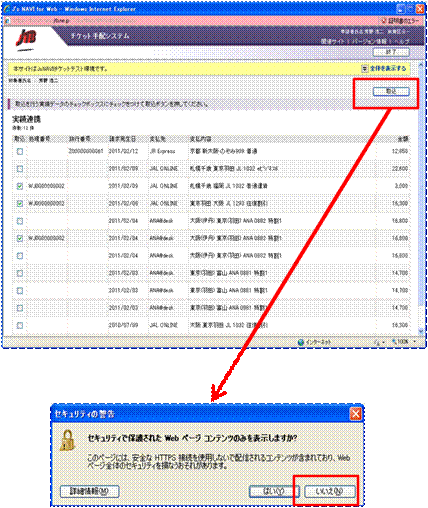Image resolution: width=428 pixels, height=508 pixels.
Task: Click はい(Y) in the security warning
Action: point(274,491)
